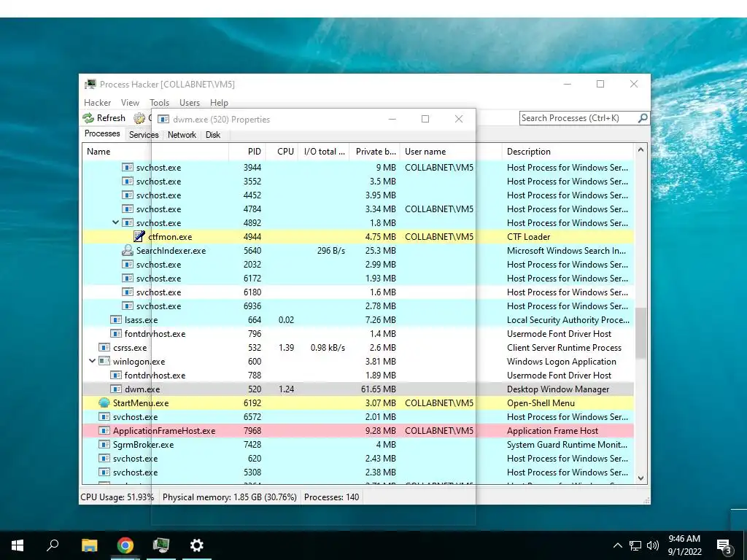The image size is (747, 560).
Task: Click the volume speaker tray icon
Action: (x=653, y=545)
